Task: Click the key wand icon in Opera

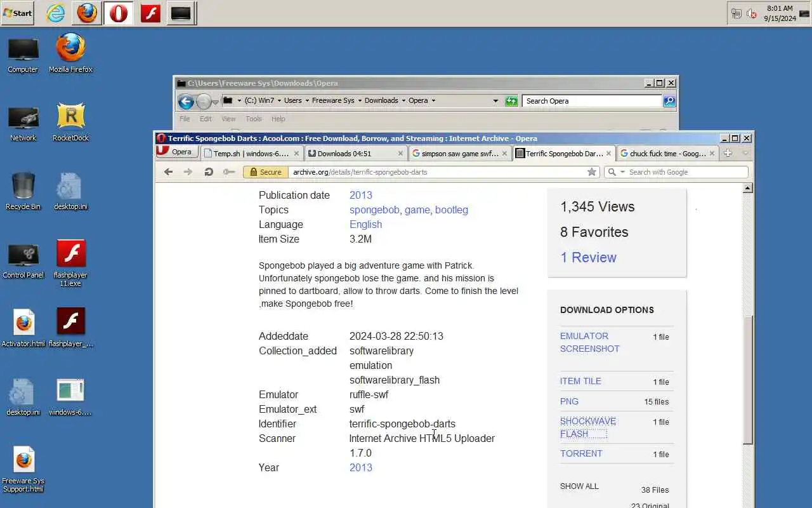Action: [x=228, y=171]
